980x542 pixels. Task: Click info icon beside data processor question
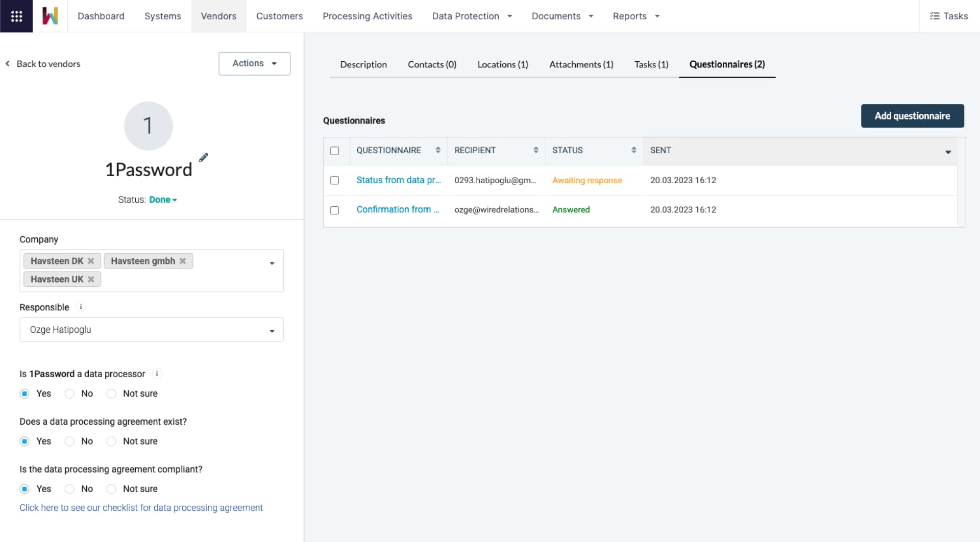(x=157, y=374)
